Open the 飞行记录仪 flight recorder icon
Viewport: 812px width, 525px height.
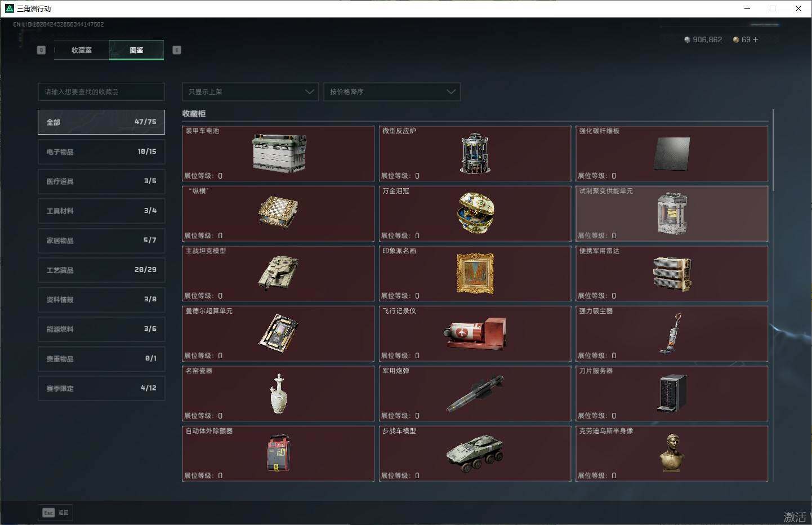coord(475,333)
